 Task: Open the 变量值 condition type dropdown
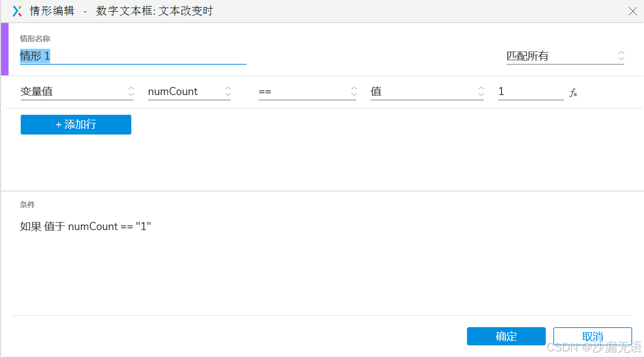[x=77, y=92]
